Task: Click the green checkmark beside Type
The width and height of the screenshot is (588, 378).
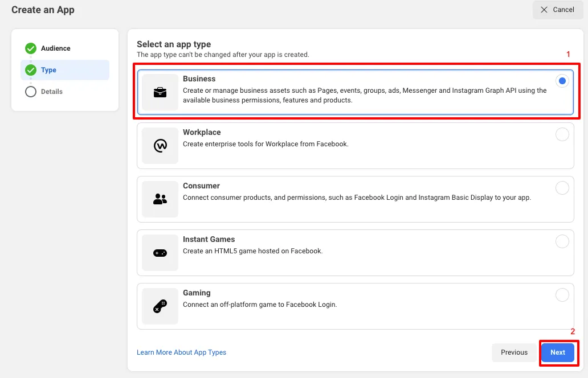Action: pyautogui.click(x=31, y=70)
